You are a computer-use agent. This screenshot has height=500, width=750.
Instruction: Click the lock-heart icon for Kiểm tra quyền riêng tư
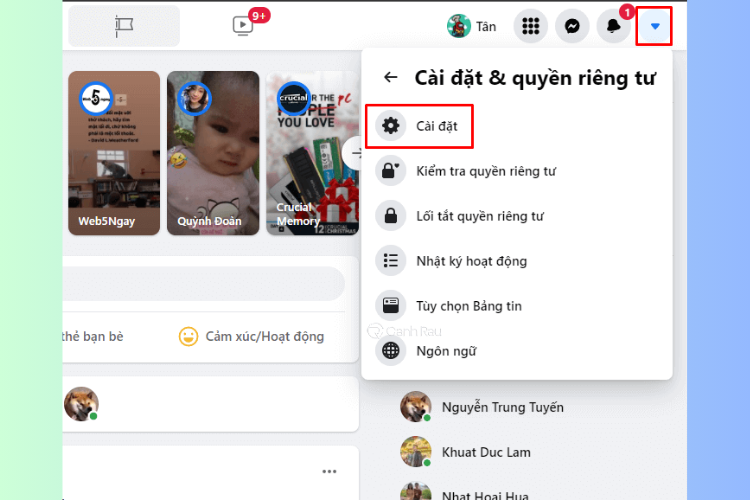click(x=391, y=171)
